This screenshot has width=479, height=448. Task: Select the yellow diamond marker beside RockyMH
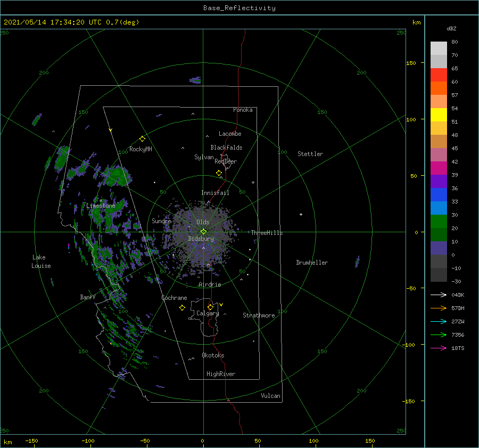click(x=142, y=139)
